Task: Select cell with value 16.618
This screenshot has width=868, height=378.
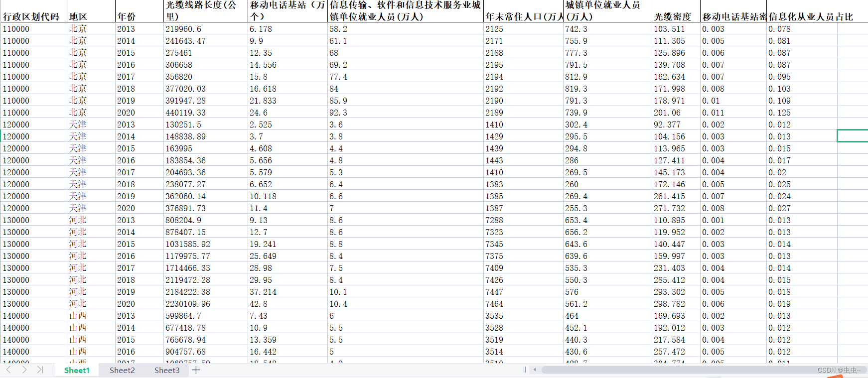Action: (x=288, y=89)
